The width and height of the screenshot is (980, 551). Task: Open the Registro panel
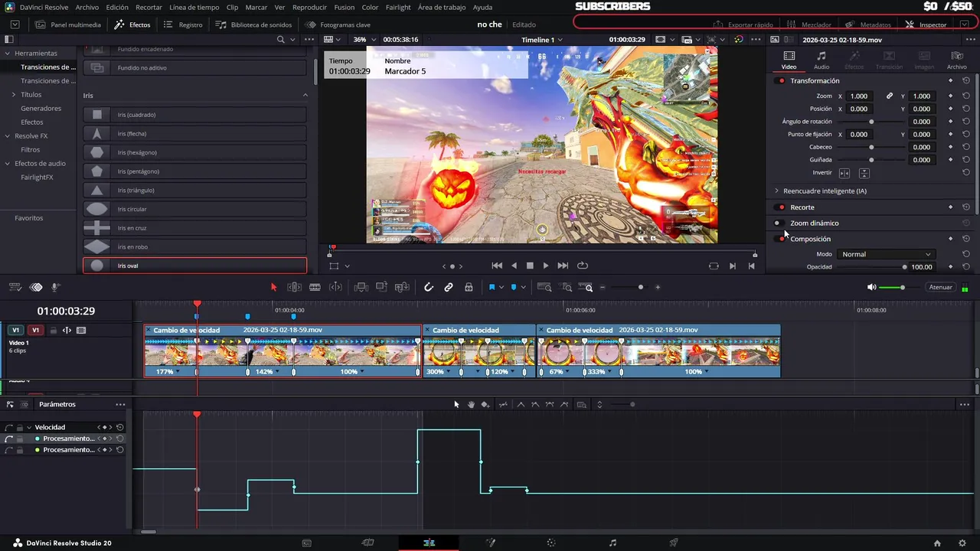pos(184,24)
